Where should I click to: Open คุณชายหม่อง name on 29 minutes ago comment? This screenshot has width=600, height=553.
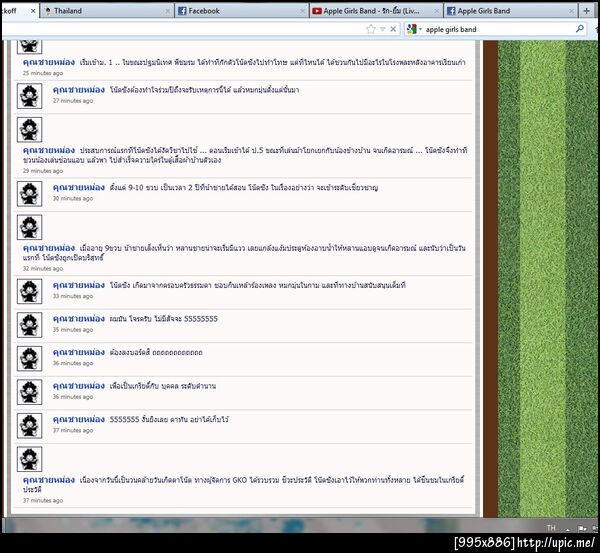49,150
